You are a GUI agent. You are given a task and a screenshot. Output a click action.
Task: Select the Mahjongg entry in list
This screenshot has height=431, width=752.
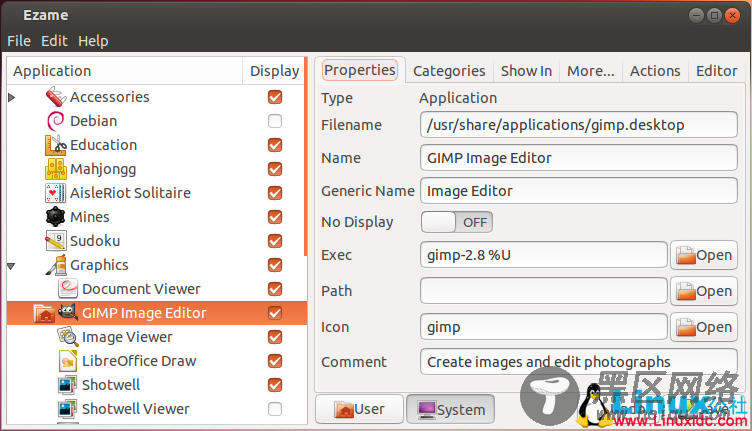[x=156, y=169]
